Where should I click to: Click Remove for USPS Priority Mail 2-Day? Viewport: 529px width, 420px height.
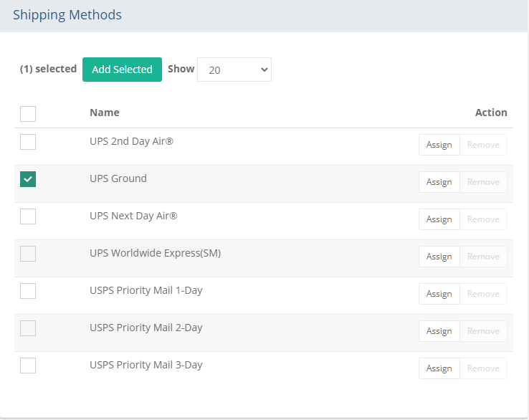[483, 331]
